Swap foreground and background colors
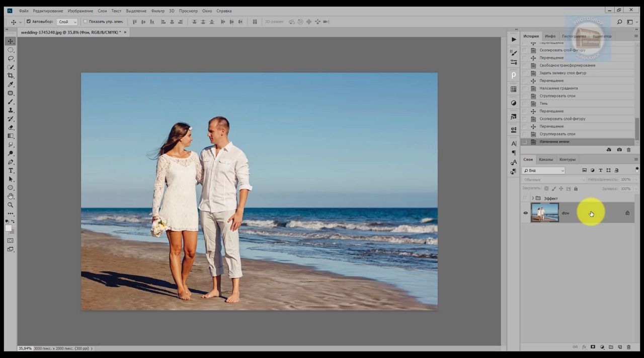This screenshot has height=358, width=644. click(x=14, y=221)
